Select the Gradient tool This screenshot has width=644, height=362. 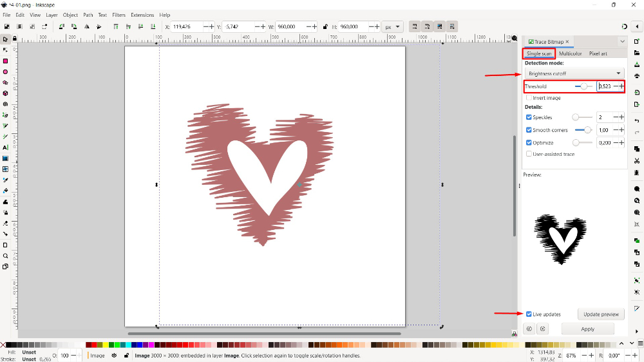5,158
